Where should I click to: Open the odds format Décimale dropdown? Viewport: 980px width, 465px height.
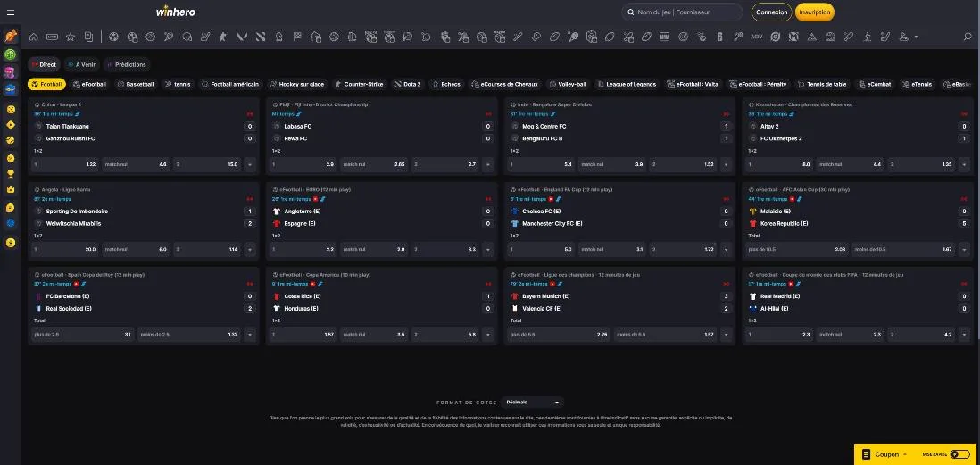[531, 403]
